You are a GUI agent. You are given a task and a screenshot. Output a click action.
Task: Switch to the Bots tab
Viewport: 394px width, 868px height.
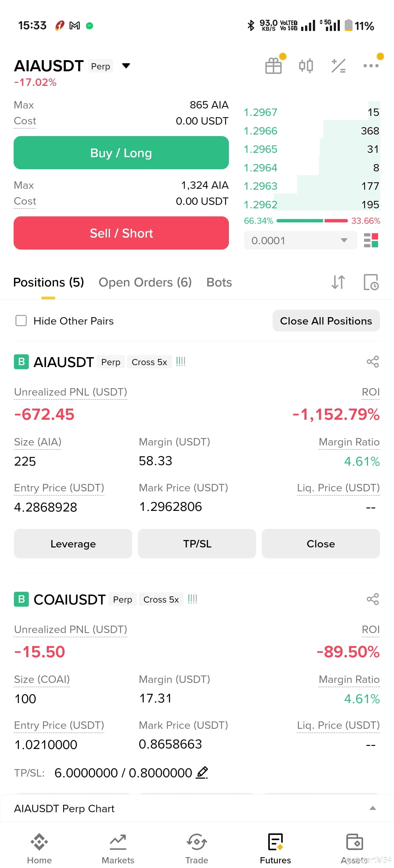[219, 282]
